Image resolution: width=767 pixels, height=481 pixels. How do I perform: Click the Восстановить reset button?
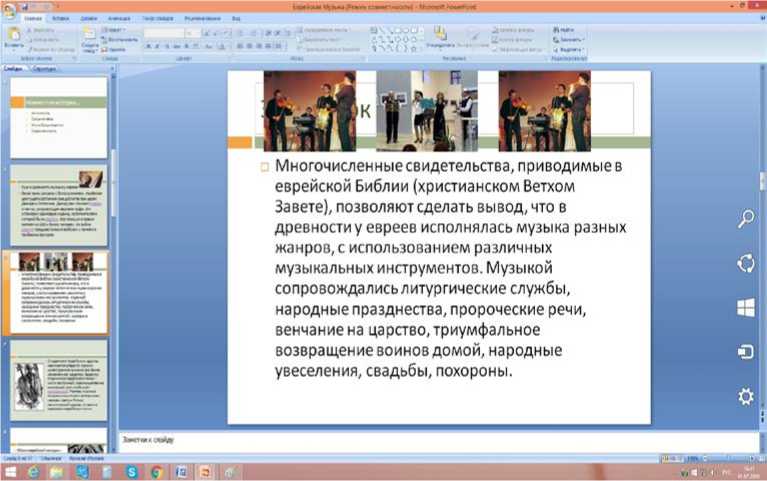[120, 40]
